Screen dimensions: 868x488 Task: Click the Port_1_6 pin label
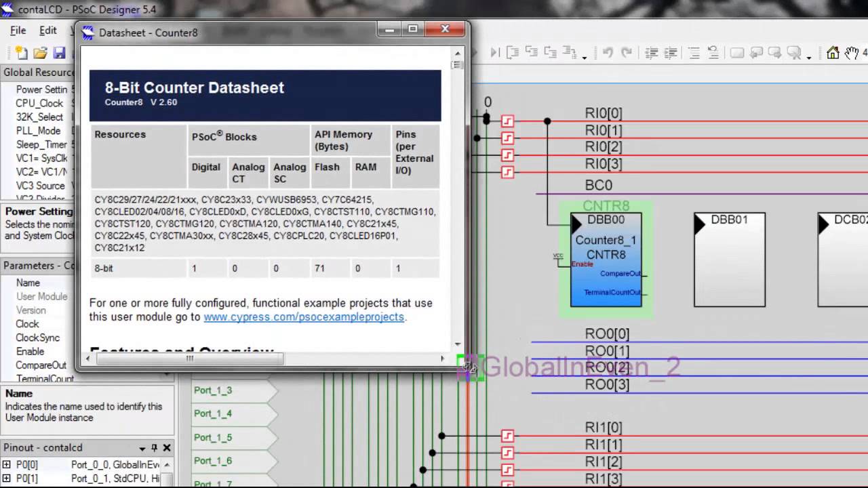tap(213, 461)
